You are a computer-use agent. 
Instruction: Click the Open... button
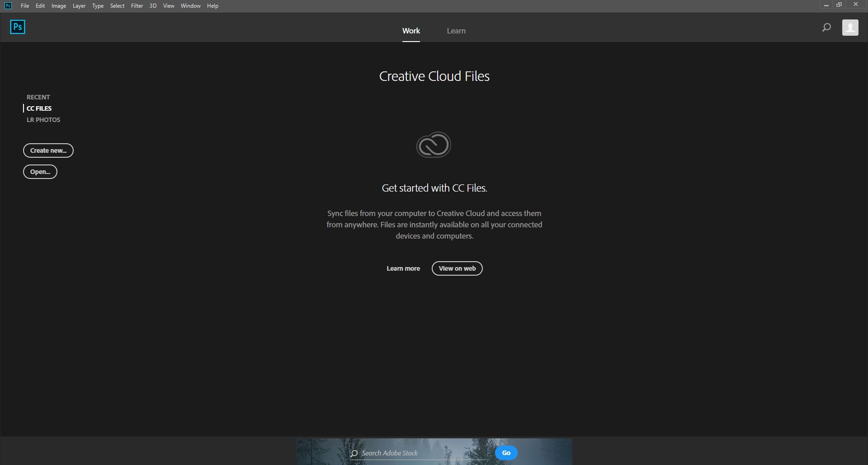pyautogui.click(x=40, y=172)
